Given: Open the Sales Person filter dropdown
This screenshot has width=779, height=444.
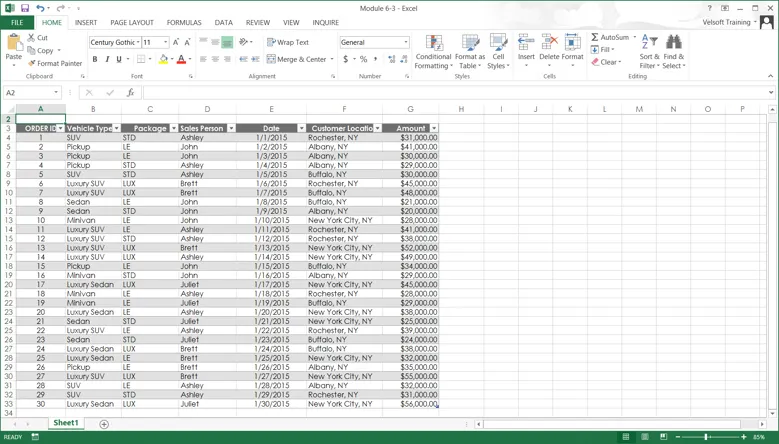Looking at the screenshot, I should coord(231,129).
